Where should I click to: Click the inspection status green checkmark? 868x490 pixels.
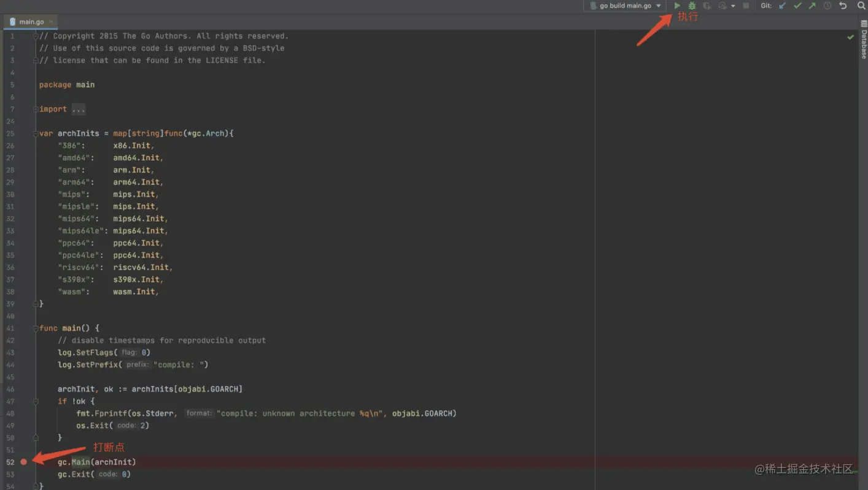coord(850,37)
